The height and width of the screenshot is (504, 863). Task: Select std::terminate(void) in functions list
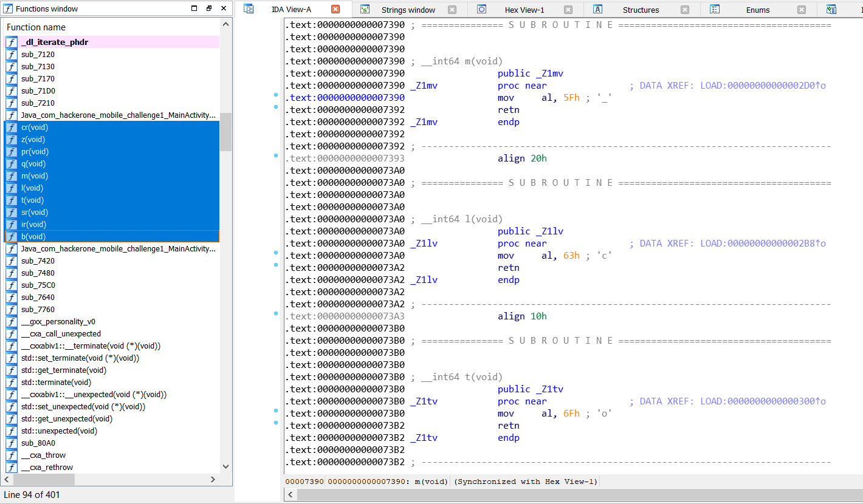click(x=56, y=383)
